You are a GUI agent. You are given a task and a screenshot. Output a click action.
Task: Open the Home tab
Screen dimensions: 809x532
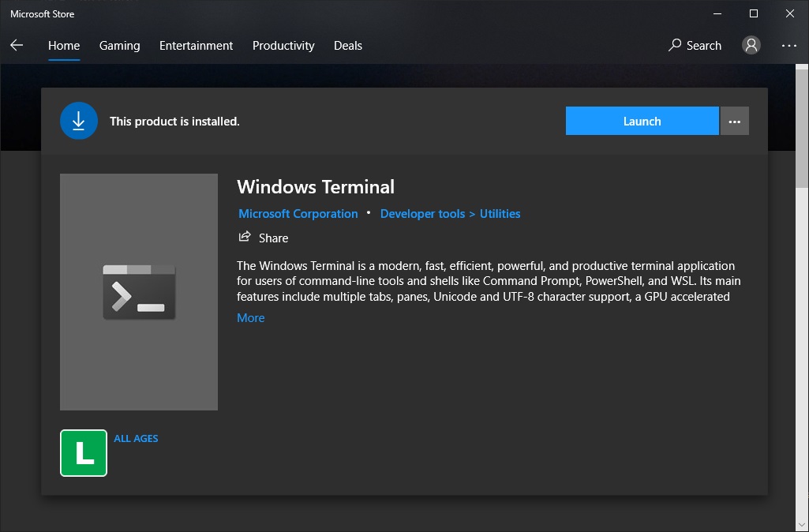(x=64, y=46)
